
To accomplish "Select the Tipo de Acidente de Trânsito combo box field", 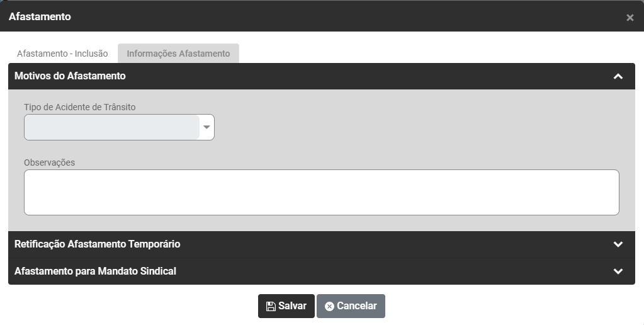I will (x=112, y=127).
